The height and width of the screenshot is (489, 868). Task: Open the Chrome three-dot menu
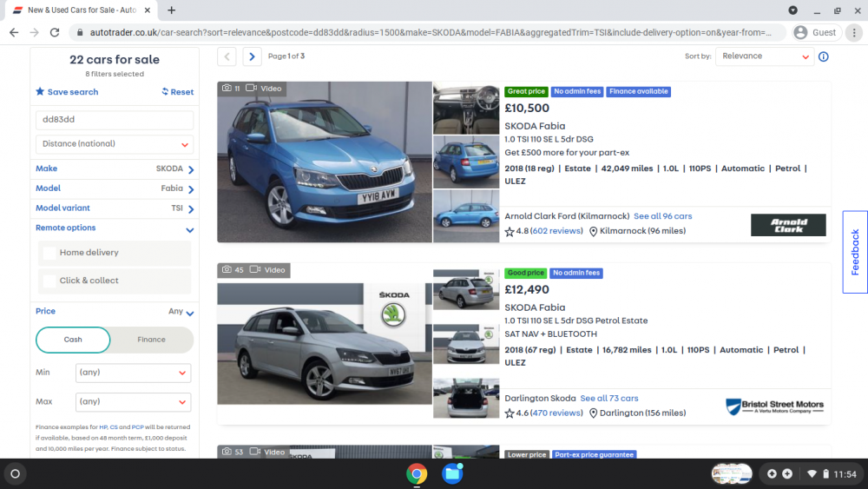pos(854,33)
